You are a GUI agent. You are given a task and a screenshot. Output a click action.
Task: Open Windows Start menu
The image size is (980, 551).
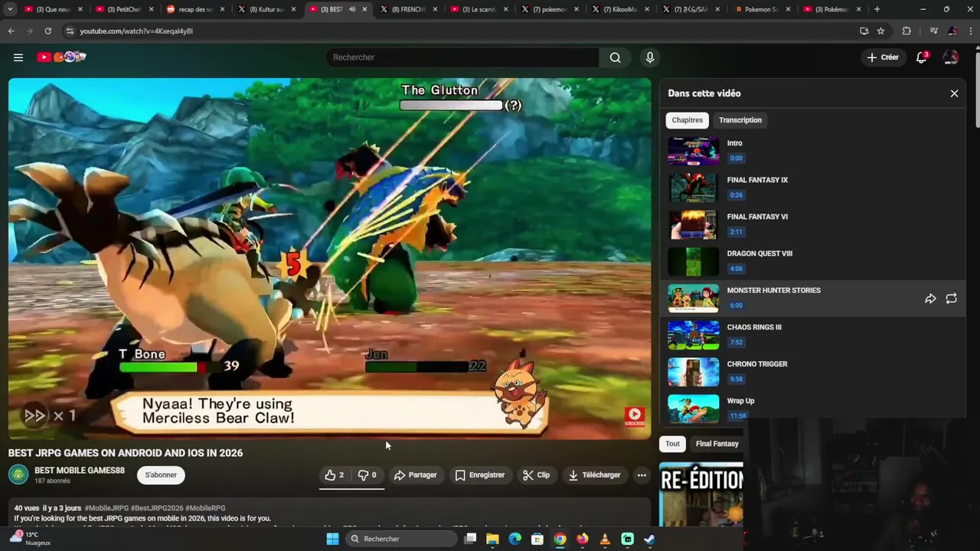pos(332,539)
